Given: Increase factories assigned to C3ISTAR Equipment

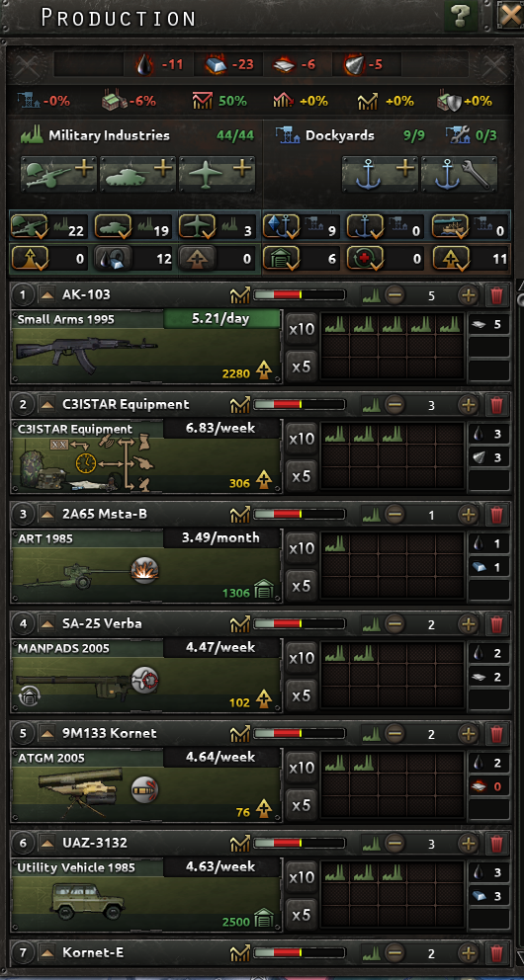Looking at the screenshot, I should click(467, 405).
